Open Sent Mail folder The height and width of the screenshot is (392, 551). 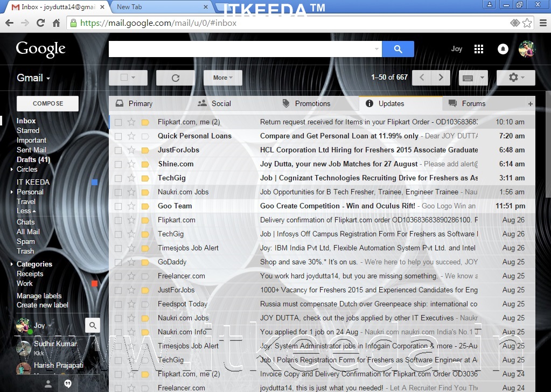[31, 150]
